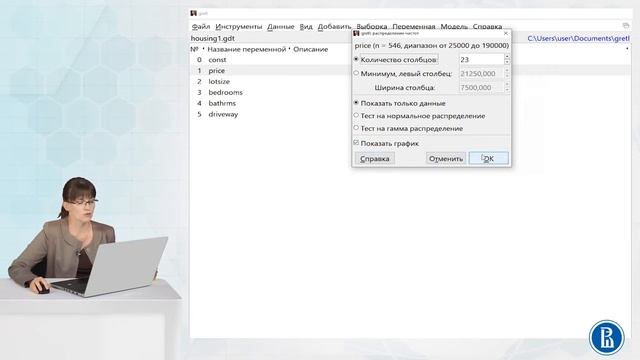Select the const variable row
Screen dimensions: 640x360
click(x=411, y=60)
